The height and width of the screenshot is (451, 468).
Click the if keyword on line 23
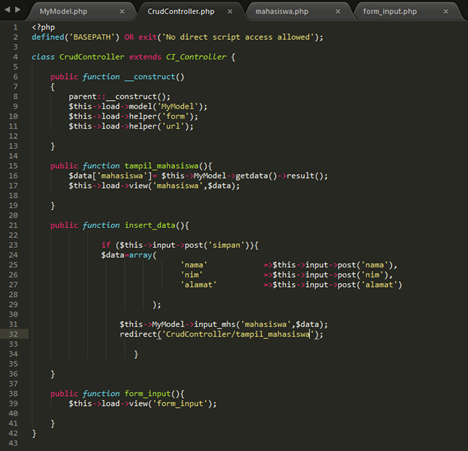tap(106, 245)
